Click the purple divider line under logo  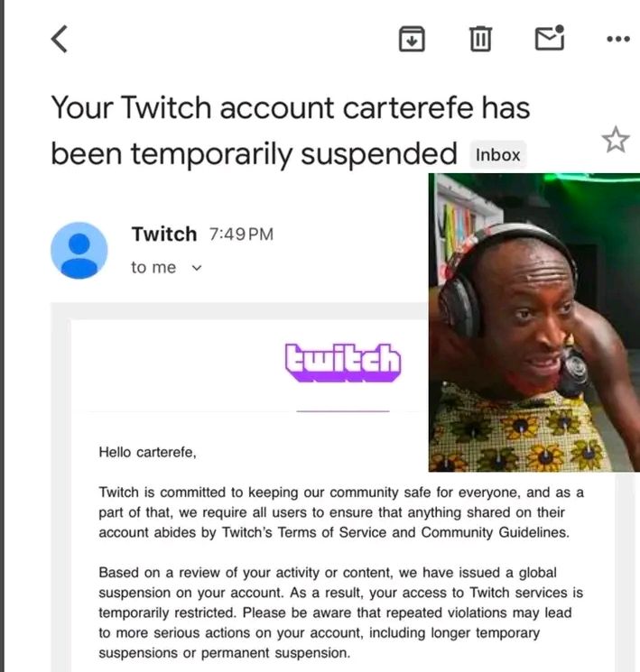(343, 411)
